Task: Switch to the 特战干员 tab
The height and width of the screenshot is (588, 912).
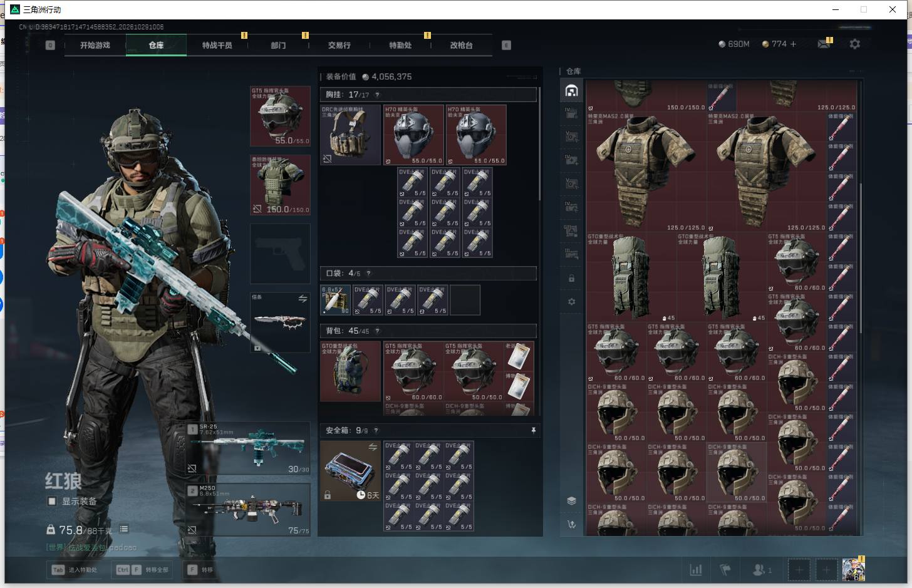Action: [x=217, y=45]
